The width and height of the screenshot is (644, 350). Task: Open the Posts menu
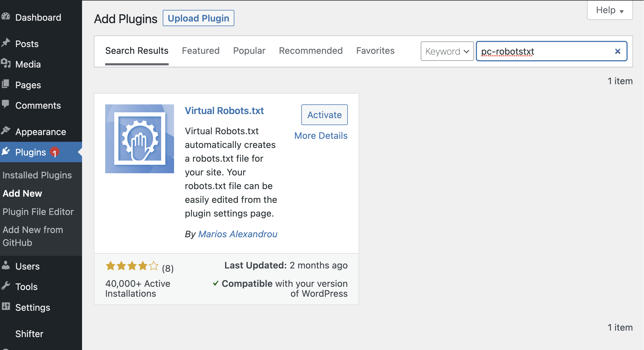41,44
